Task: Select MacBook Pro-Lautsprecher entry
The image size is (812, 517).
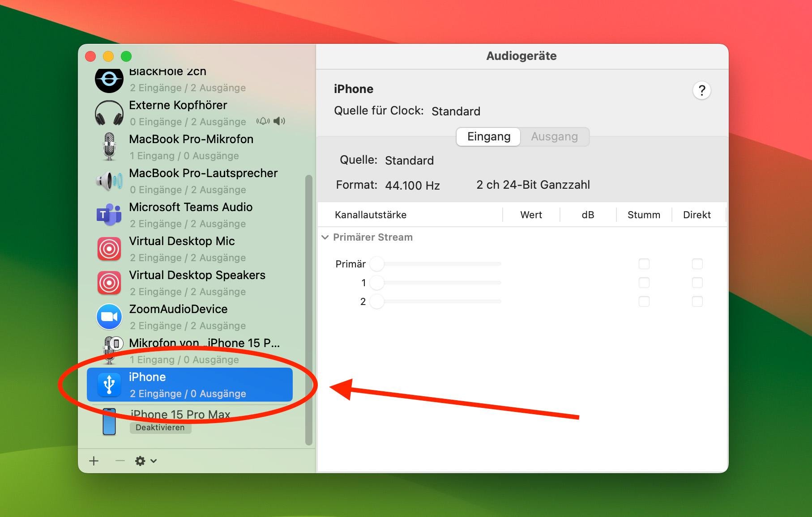Action: pyautogui.click(x=190, y=181)
